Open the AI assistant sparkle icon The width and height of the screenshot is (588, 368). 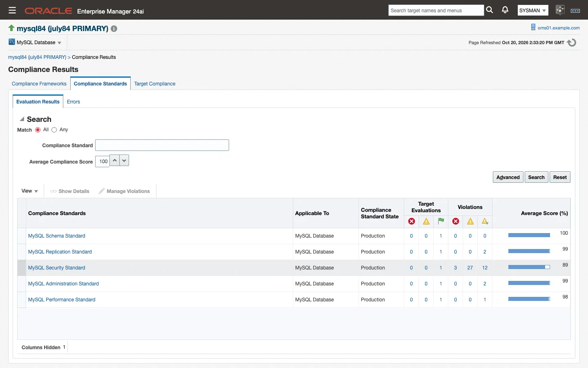point(560,10)
